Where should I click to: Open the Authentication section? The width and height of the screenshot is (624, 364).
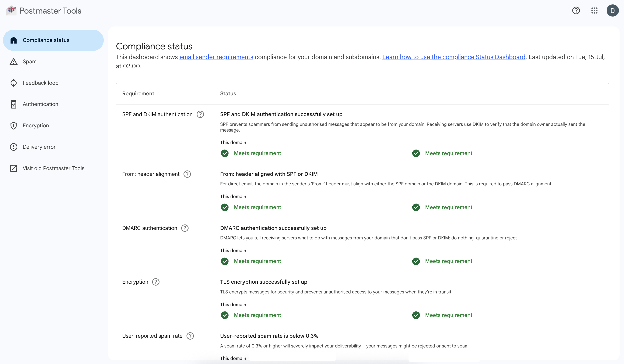tap(40, 104)
